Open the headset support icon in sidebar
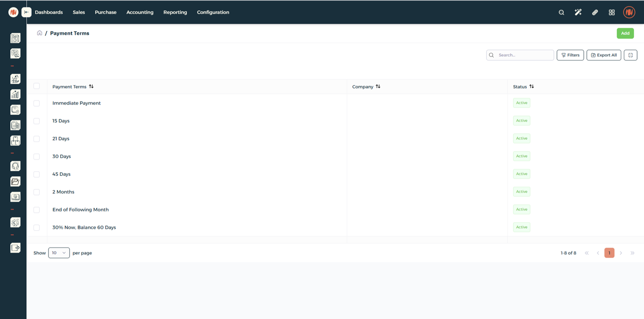 click(15, 166)
